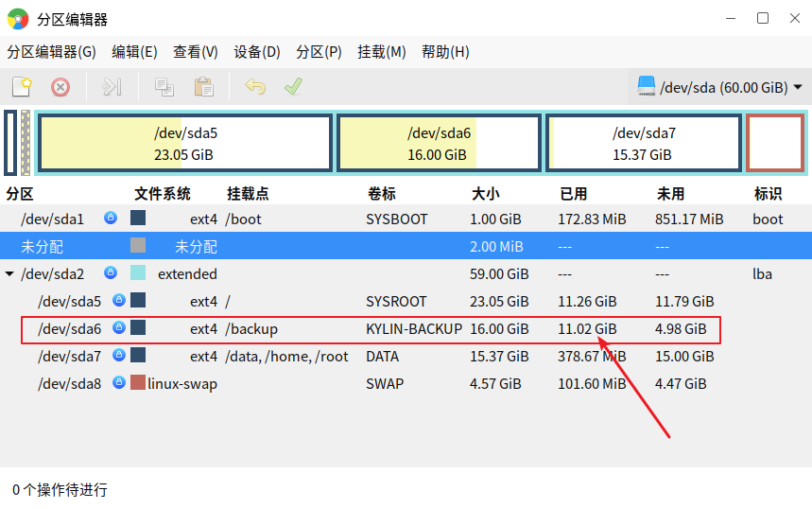Screen dimensions: 812x509
Task: Click the 文件系统 column header
Action: click(162, 194)
